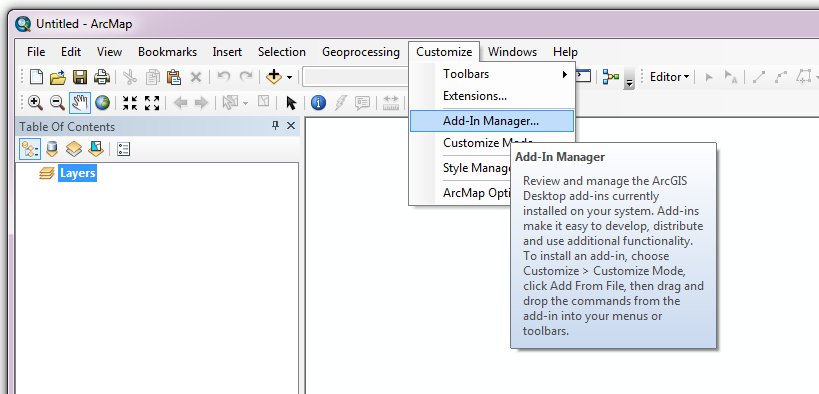Select the Pan hand tool

tap(79, 102)
